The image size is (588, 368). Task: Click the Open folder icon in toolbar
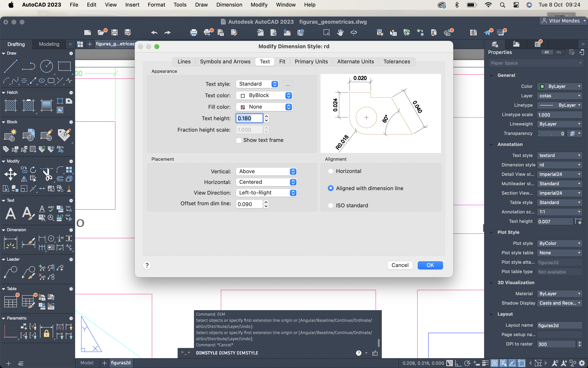(101, 32)
